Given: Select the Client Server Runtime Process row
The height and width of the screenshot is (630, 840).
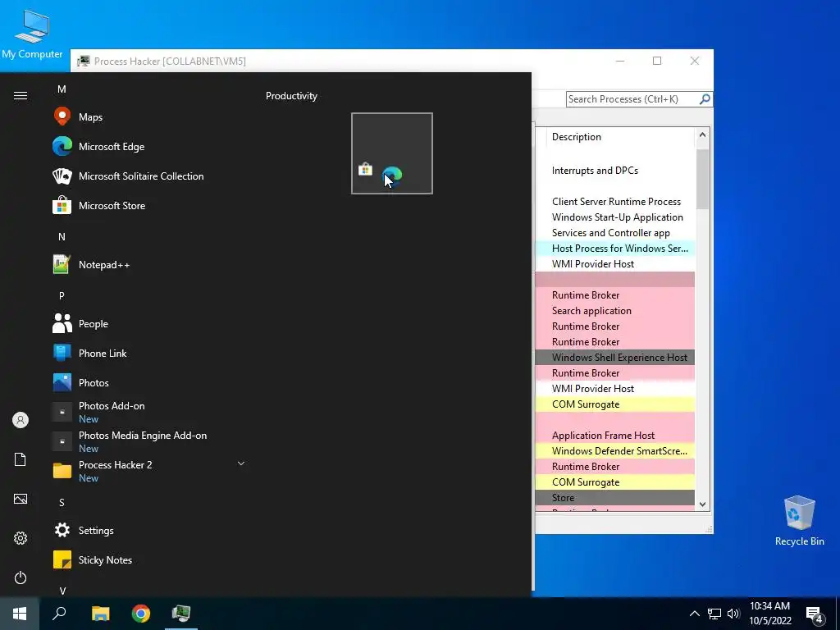Looking at the screenshot, I should tap(615, 202).
